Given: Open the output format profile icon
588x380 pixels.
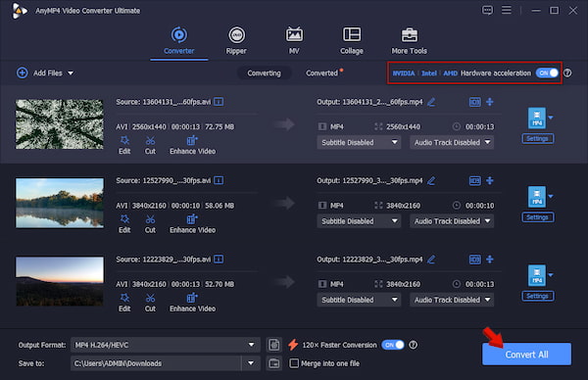Looking at the screenshot, I should pyautogui.click(x=274, y=345).
